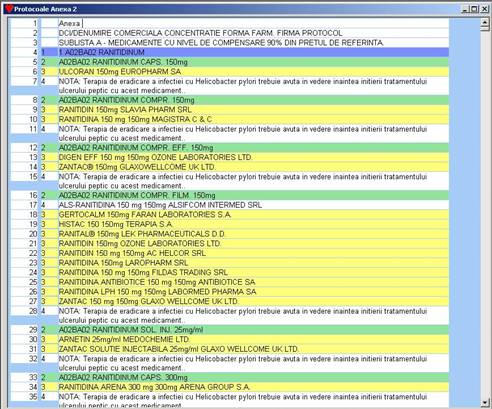Click the scrollbar up arrow

[x=485, y=23]
